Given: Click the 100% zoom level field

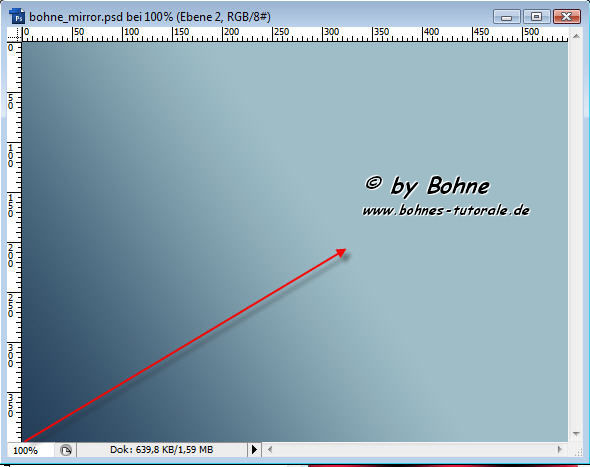Looking at the screenshot, I should point(30,450).
